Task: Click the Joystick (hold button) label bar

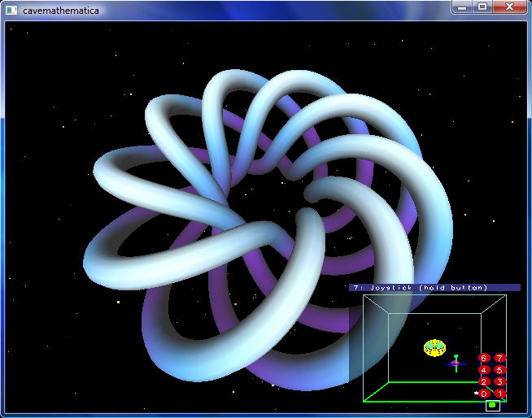Action: pos(434,288)
